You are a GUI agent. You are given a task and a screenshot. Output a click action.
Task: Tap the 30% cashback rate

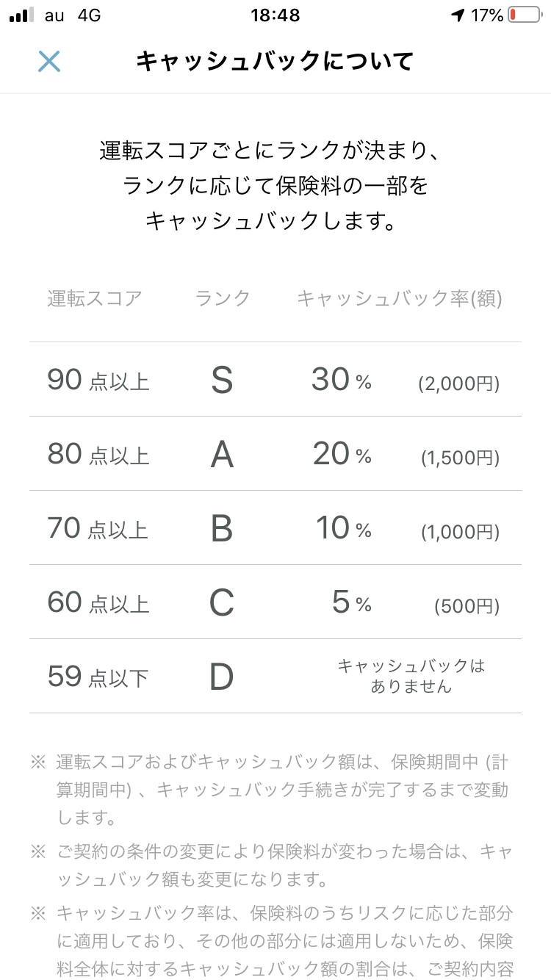click(341, 380)
